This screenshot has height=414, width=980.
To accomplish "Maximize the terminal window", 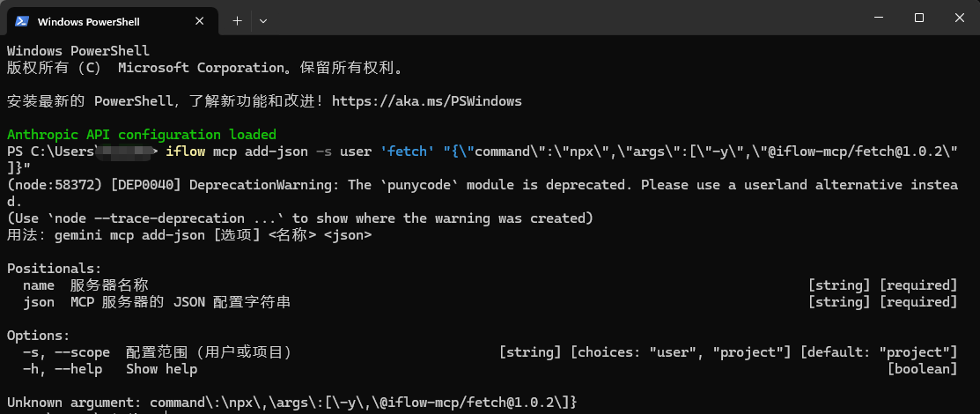I will pyautogui.click(x=918, y=18).
